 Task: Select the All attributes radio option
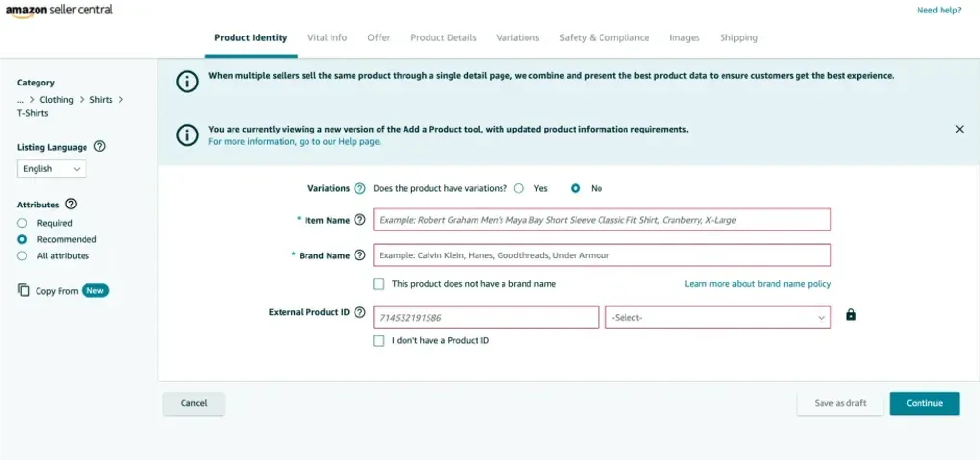click(22, 256)
